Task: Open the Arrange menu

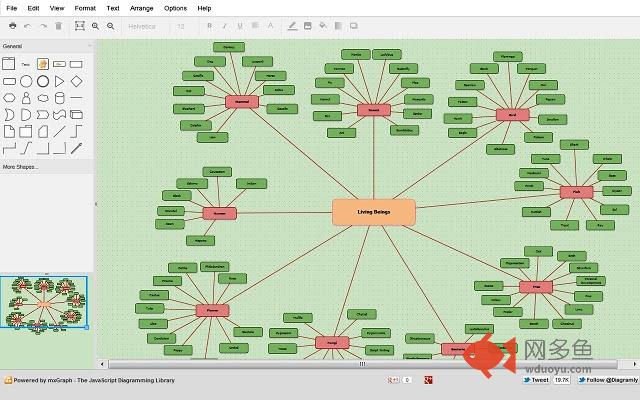Action: coord(141,8)
